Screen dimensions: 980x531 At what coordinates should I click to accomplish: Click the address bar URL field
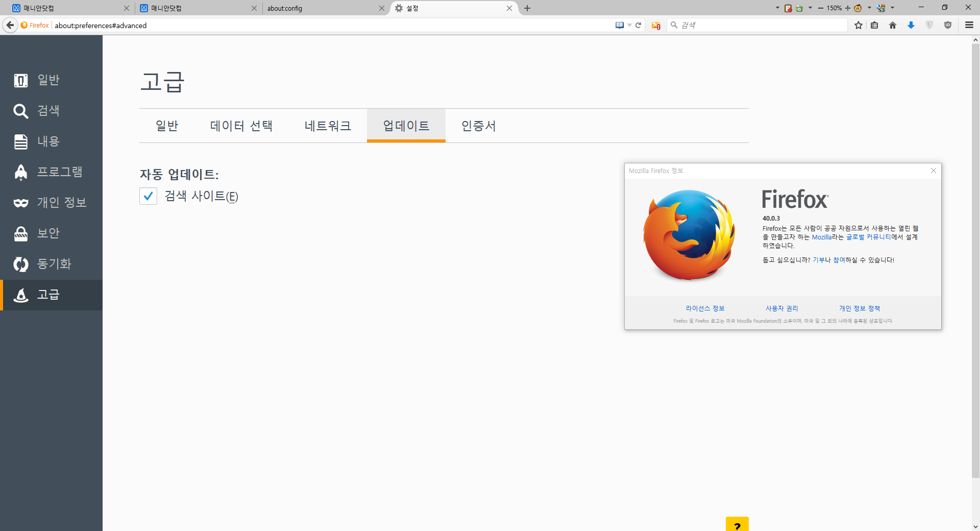[332, 25]
